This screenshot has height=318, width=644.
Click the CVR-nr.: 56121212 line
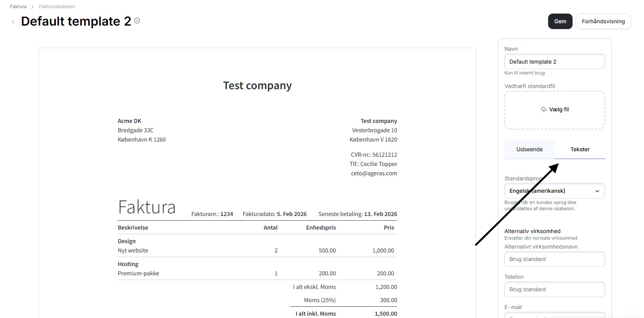[374, 155]
